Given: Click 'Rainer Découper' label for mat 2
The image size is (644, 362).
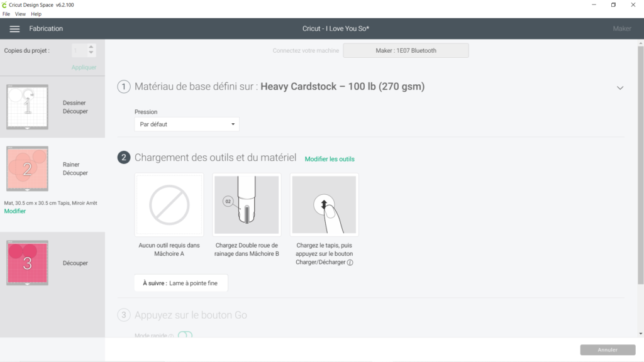Looking at the screenshot, I should (x=75, y=168).
